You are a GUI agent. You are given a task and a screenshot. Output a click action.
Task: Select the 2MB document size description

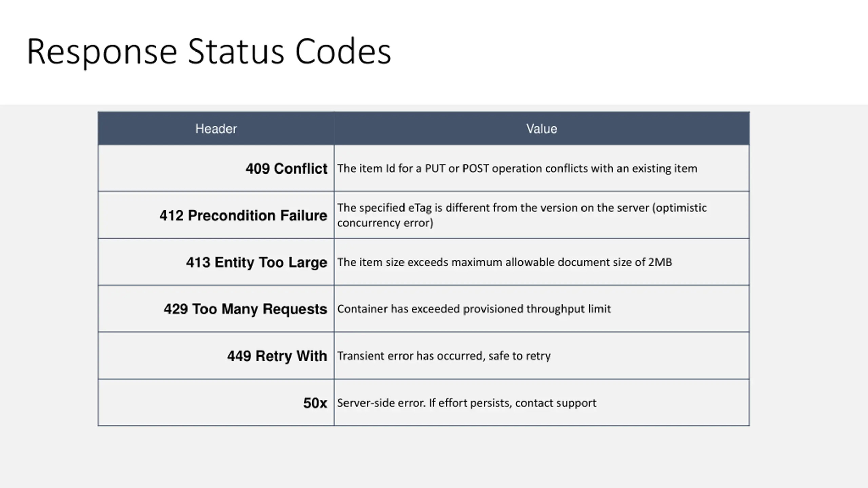coord(505,262)
